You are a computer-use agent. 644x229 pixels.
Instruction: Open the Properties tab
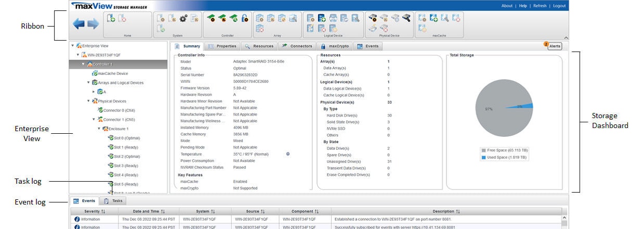coord(222,46)
